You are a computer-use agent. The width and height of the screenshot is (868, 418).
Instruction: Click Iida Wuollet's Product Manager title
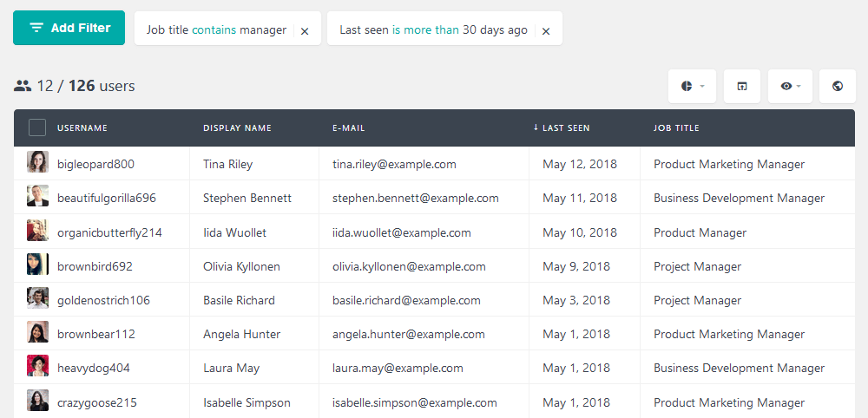700,232
